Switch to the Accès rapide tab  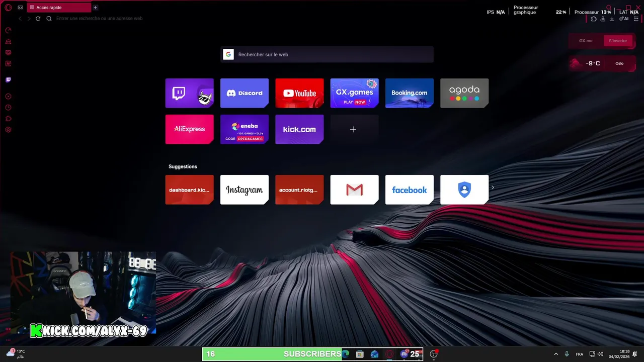tap(58, 8)
